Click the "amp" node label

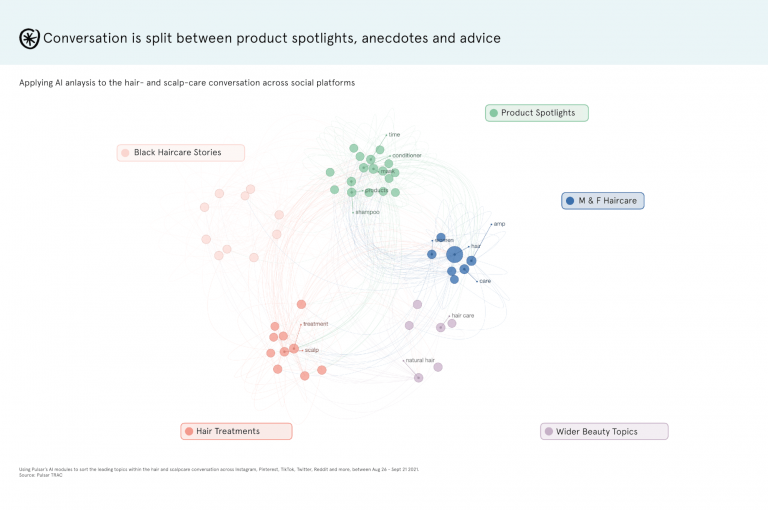(499, 224)
